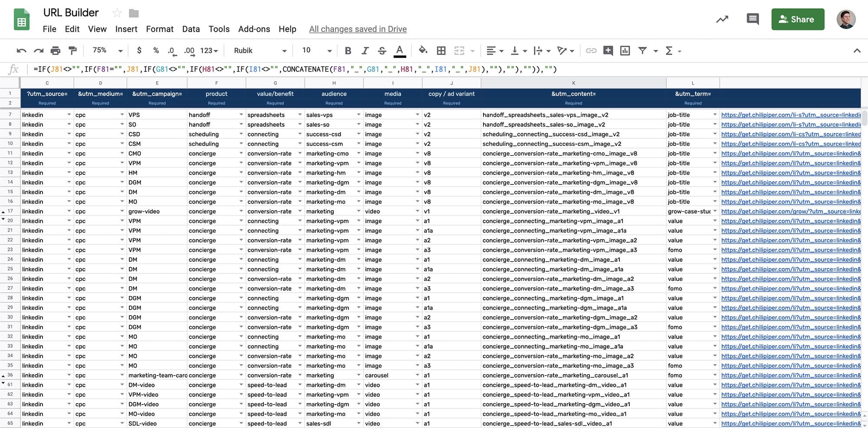Click the Insert chart icon
This screenshot has width=868, height=428.
point(625,51)
